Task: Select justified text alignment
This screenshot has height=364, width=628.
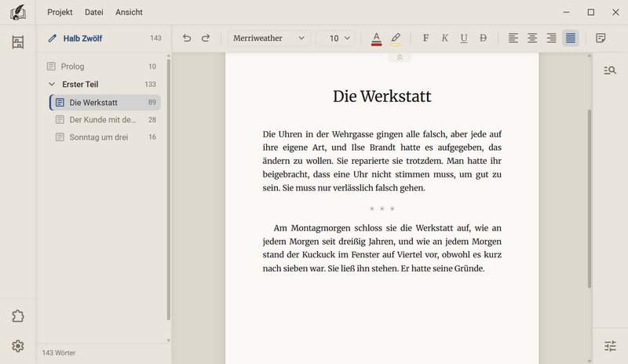Action: coord(571,38)
